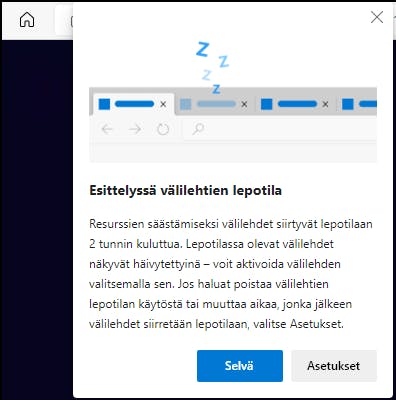Select the active first tab in the illustration
Viewport: 396px width, 400px height.
pos(133,104)
